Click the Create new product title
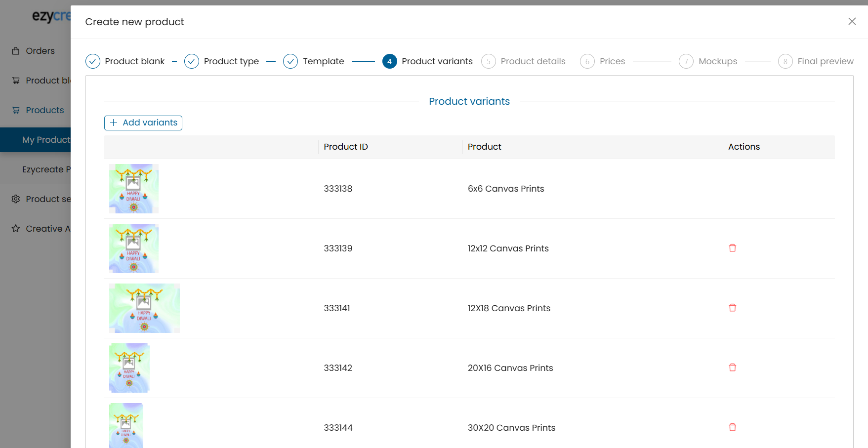Screen dimensions: 868x448 (x=134, y=22)
